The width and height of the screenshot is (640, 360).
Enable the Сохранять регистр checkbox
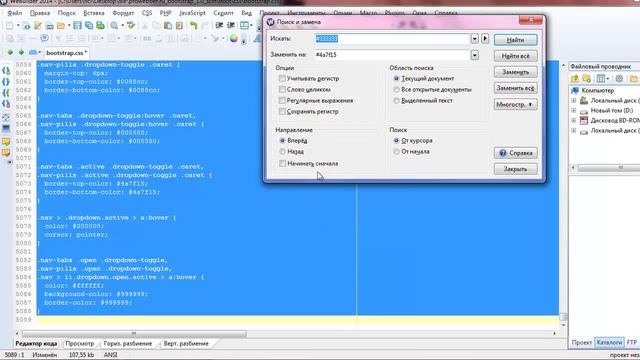coord(282,111)
